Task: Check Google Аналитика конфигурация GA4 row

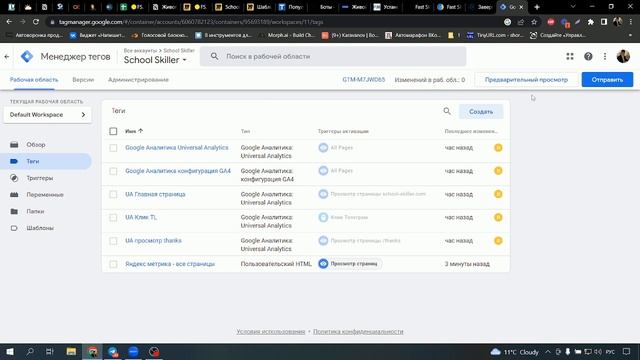Action: pyautogui.click(x=113, y=171)
